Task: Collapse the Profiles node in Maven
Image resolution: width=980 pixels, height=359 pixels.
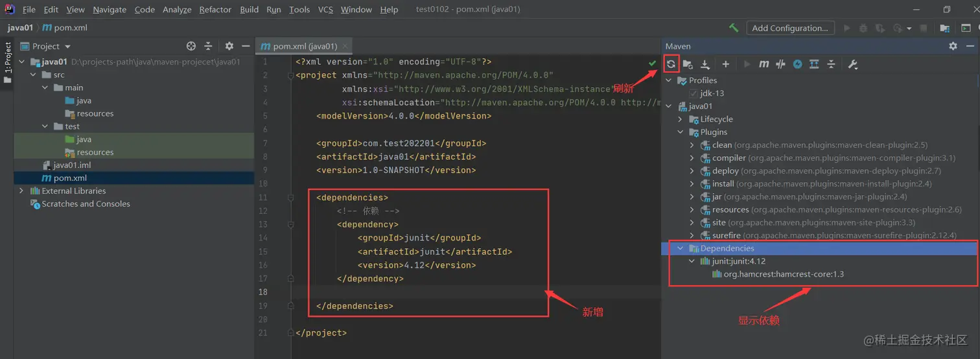Action: pos(669,80)
